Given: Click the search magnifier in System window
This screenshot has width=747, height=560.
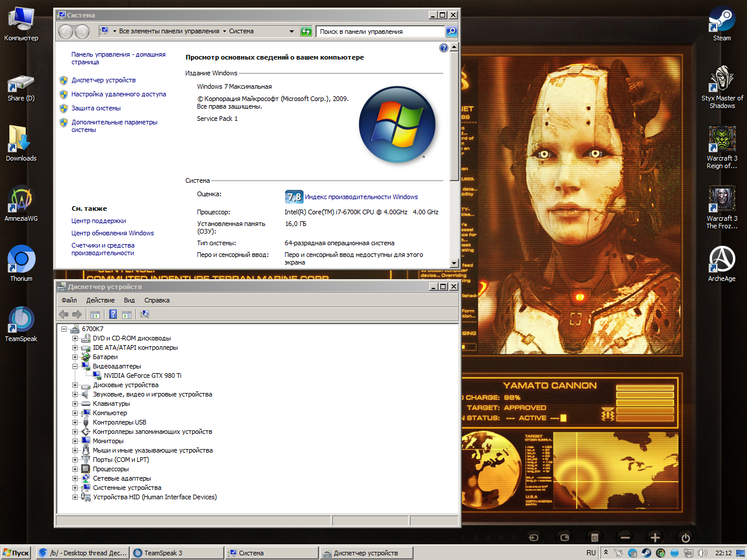Looking at the screenshot, I should pos(451,32).
